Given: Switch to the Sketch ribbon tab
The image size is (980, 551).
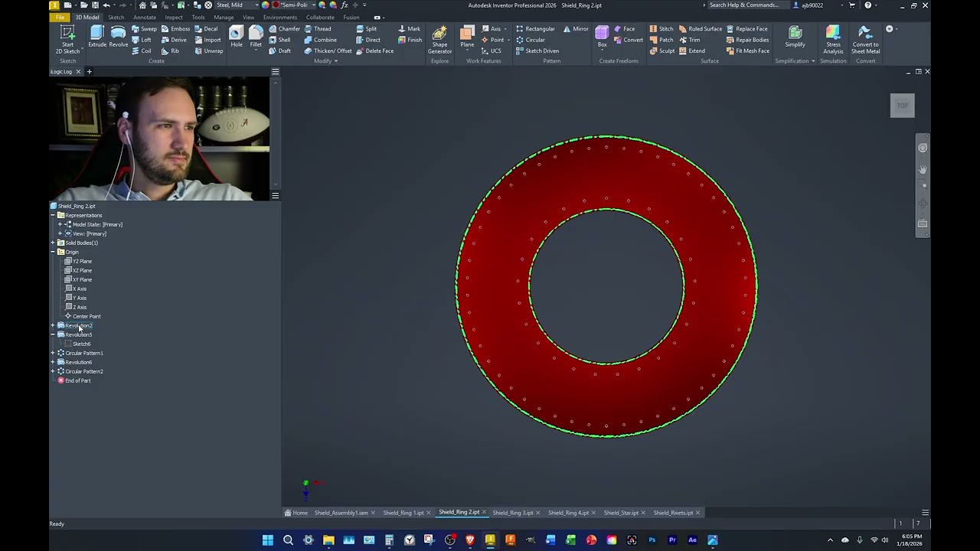Looking at the screenshot, I should point(116,17).
